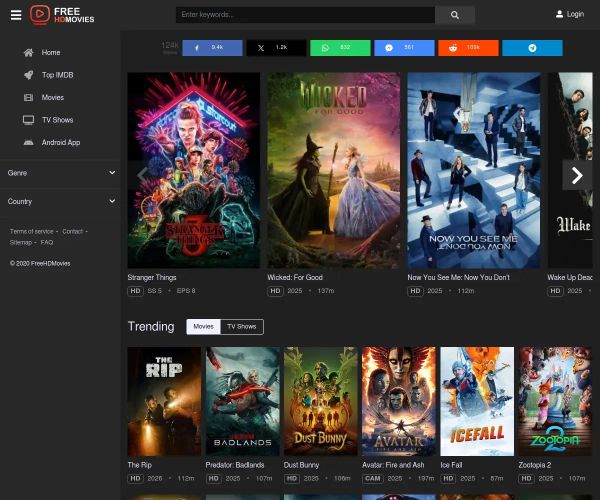The width and height of the screenshot is (600, 500).
Task: Open Avatar: Fire and Ash poster
Action: [399, 401]
